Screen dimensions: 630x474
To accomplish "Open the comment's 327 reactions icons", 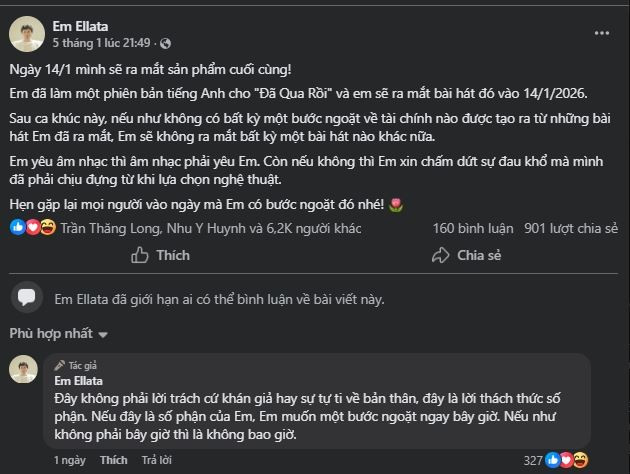I will [x=567, y=460].
